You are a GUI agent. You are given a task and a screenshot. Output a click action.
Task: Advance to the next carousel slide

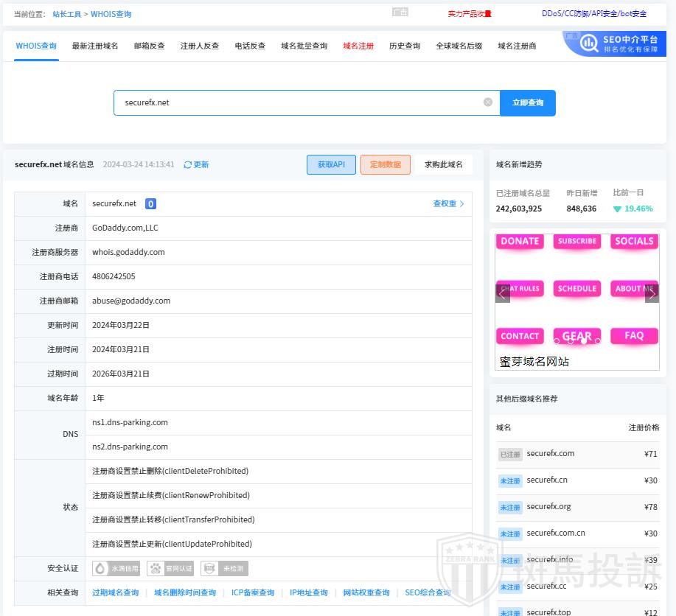point(652,293)
